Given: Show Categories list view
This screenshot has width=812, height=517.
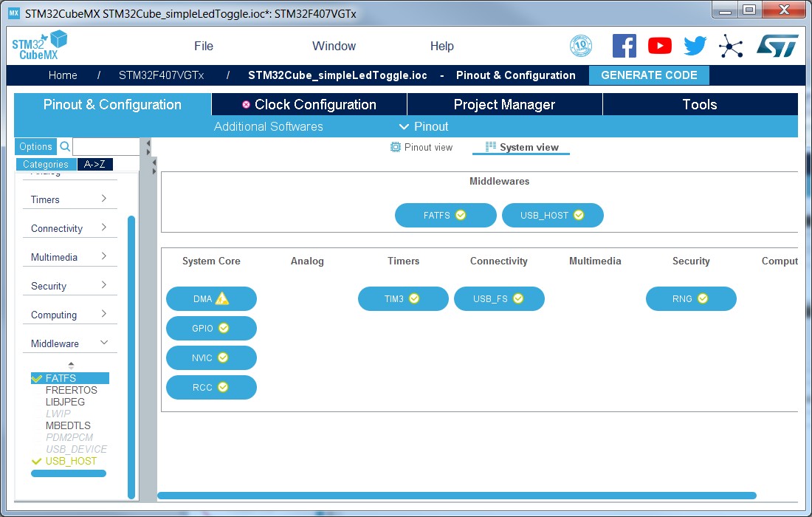Looking at the screenshot, I should pyautogui.click(x=46, y=164).
